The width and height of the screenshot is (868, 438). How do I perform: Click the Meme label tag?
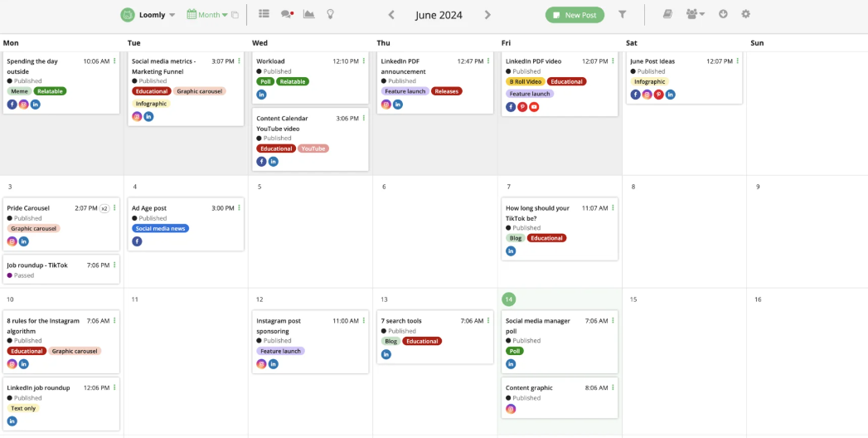point(19,90)
